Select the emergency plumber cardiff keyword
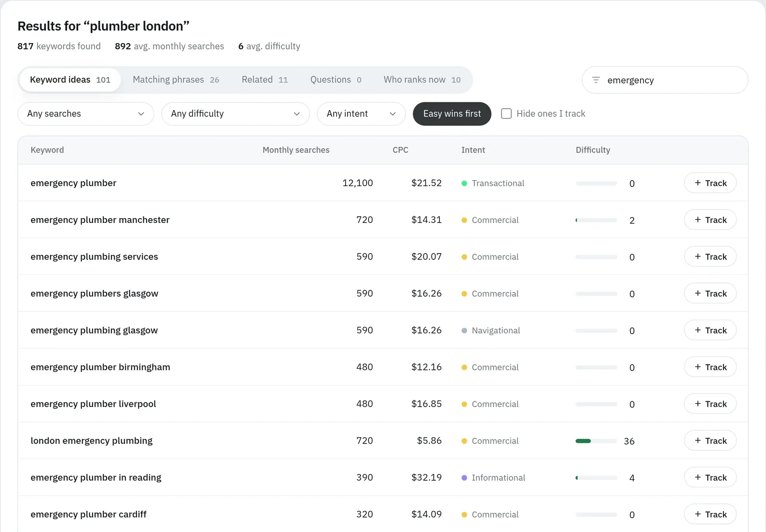Image resolution: width=766 pixels, height=532 pixels. tap(89, 515)
